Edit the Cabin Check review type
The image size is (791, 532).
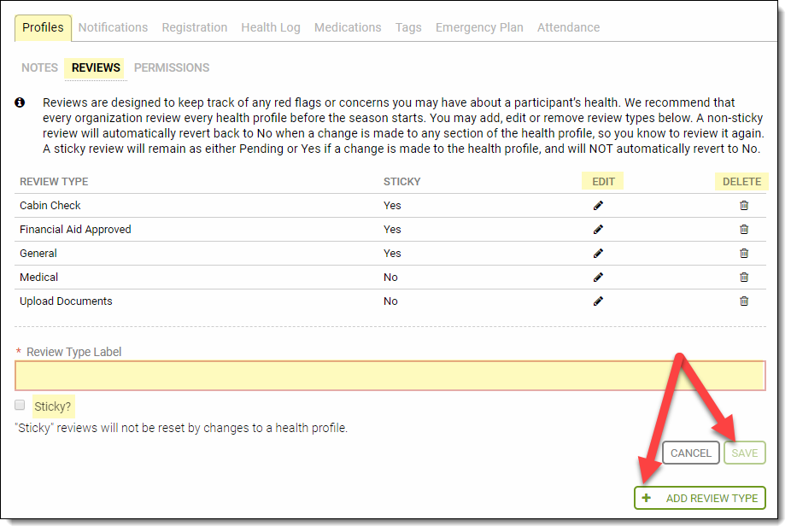click(x=598, y=206)
